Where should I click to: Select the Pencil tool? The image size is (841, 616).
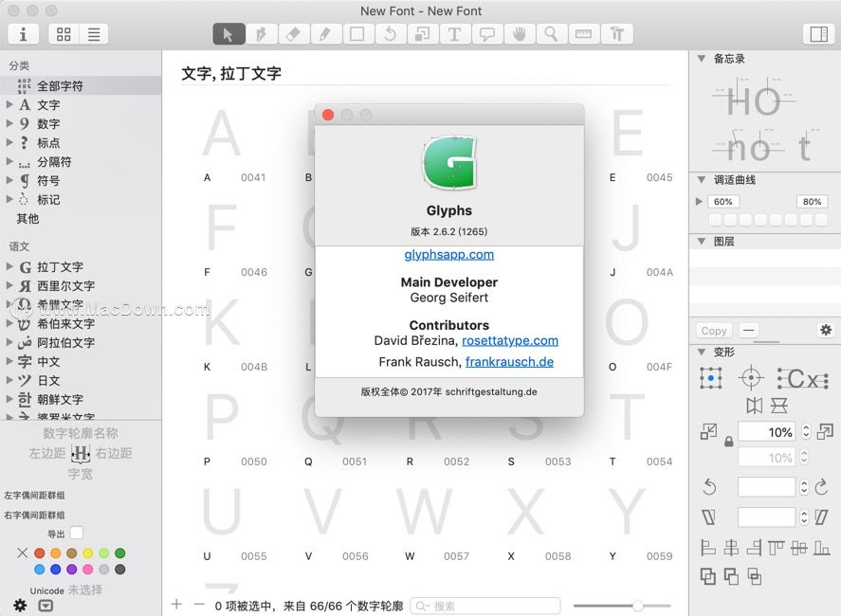tap(325, 34)
